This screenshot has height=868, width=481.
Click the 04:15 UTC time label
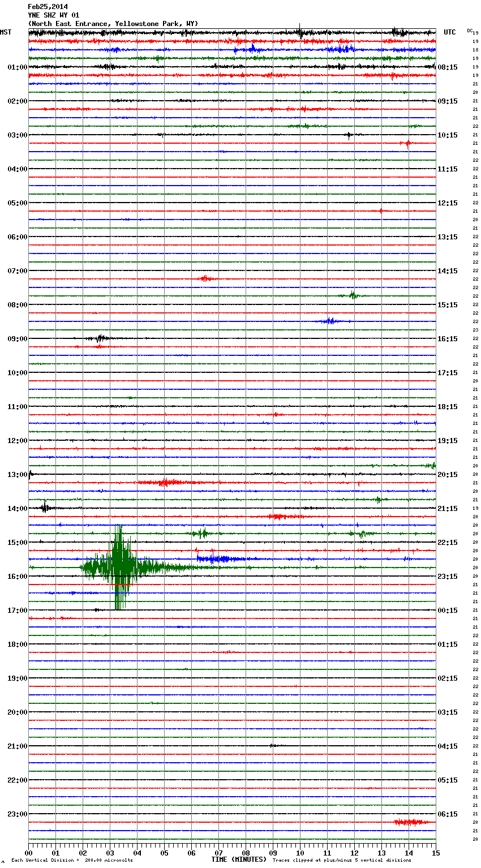coord(448,746)
